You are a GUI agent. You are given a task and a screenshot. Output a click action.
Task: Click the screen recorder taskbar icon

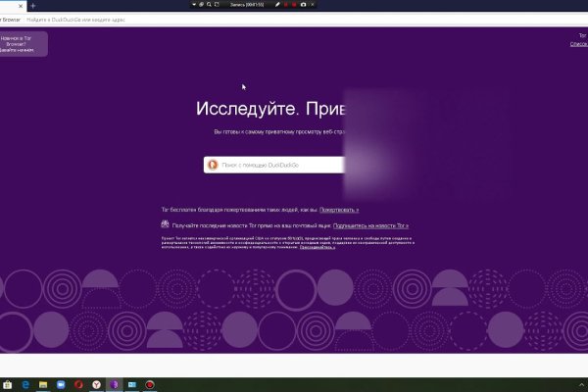coord(151,384)
